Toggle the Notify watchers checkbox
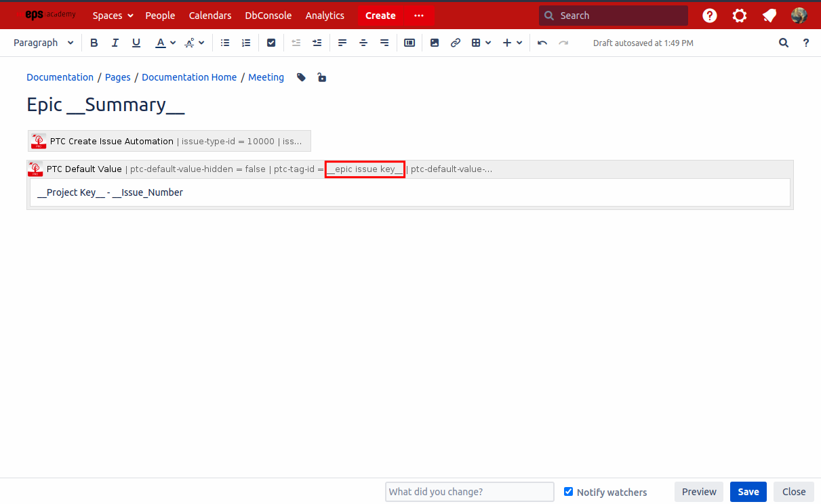 click(568, 492)
